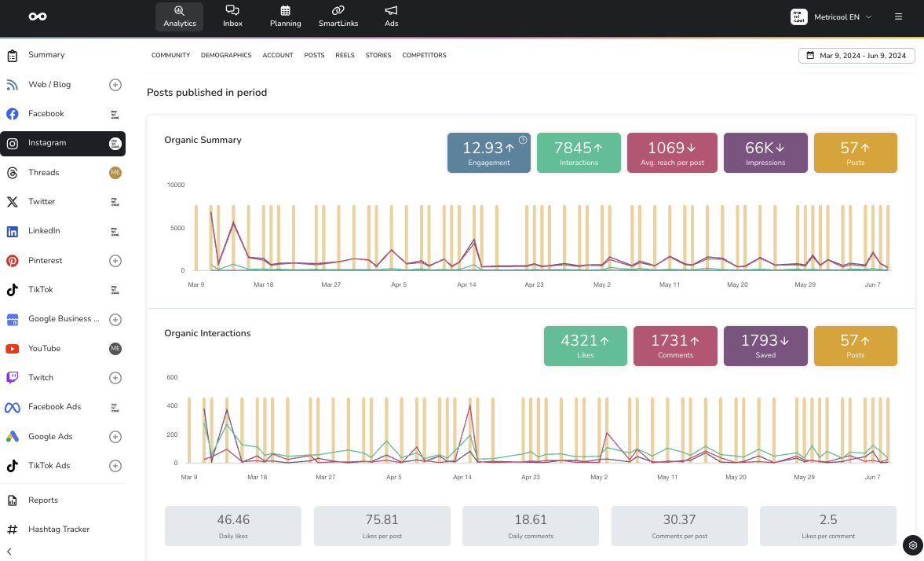Switch to the Demographics tab

coord(226,56)
